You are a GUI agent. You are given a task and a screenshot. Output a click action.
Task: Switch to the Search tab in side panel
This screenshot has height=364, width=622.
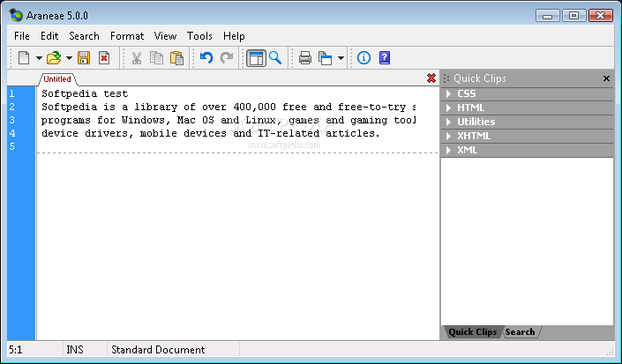(520, 332)
